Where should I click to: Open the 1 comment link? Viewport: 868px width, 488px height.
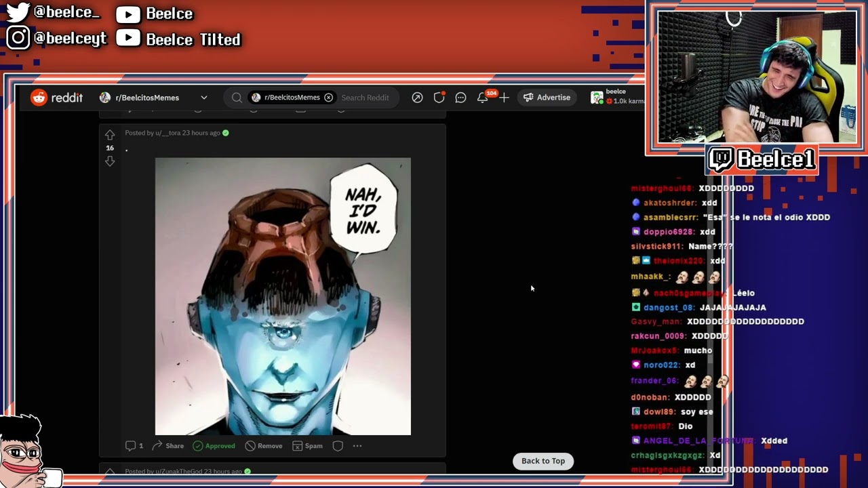click(134, 446)
